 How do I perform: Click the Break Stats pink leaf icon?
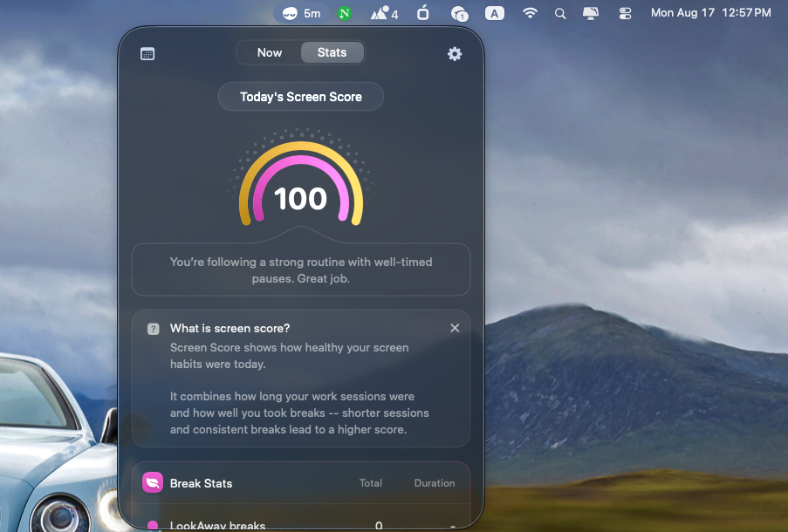pyautogui.click(x=152, y=483)
